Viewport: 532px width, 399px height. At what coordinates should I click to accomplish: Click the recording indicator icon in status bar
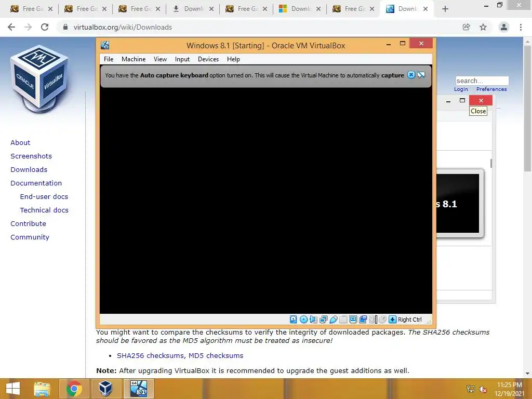click(x=363, y=320)
